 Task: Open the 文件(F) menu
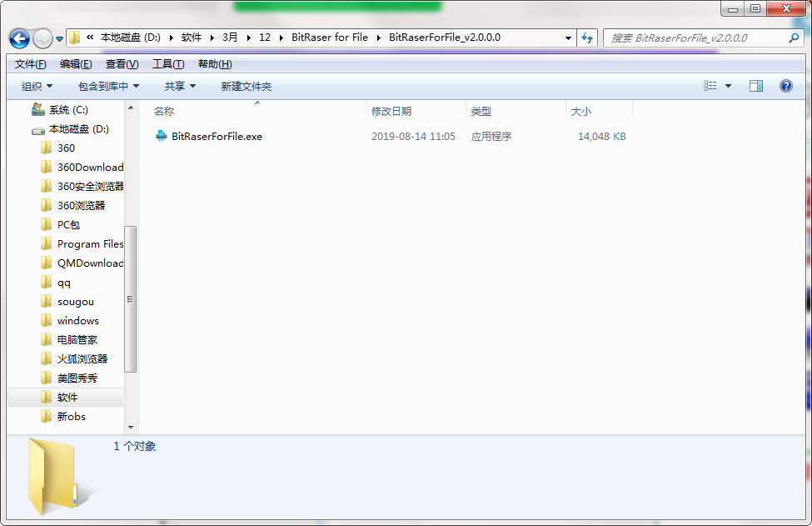coord(30,64)
